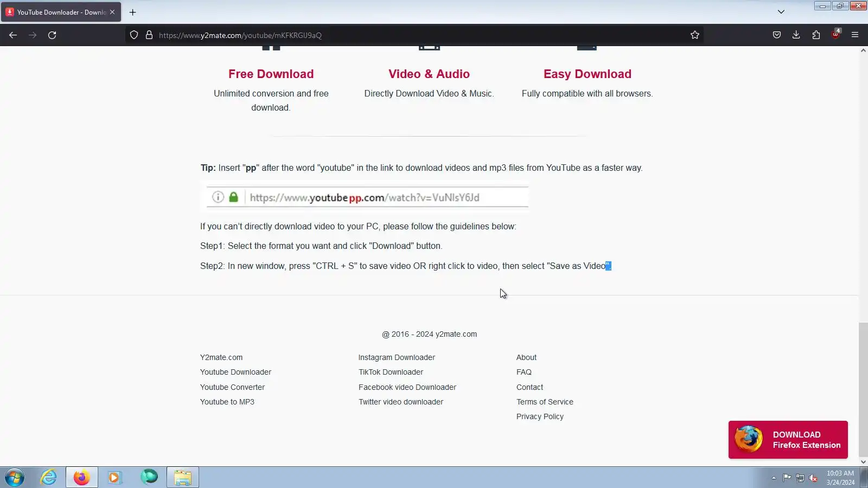868x488 pixels.
Task: Click the browser forward arrow
Action: (x=33, y=35)
